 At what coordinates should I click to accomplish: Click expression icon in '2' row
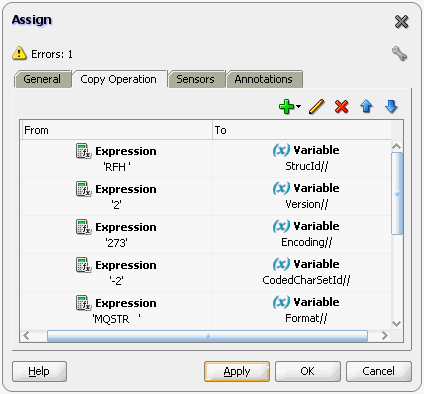tap(83, 189)
